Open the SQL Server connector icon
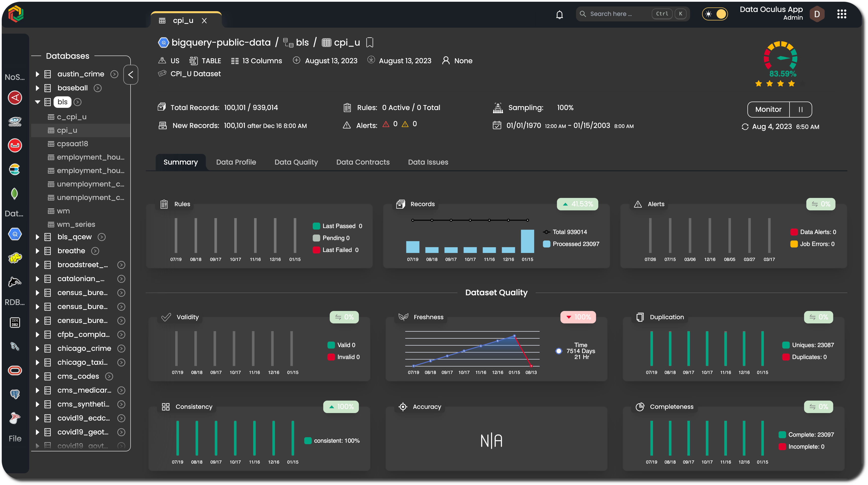Screen dimensions: 868x485 [x=15, y=418]
